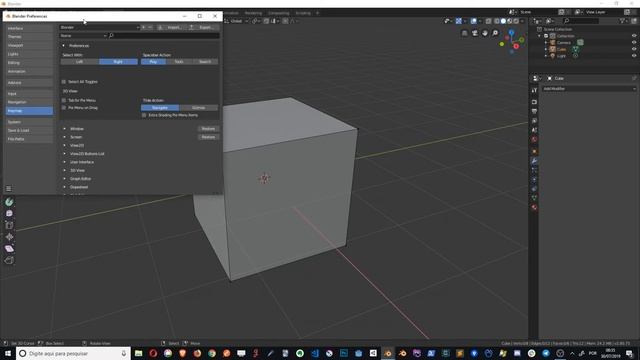Set Tilde Action to Gizmos
Viewport: 640px width, 360px height.
[x=199, y=108]
